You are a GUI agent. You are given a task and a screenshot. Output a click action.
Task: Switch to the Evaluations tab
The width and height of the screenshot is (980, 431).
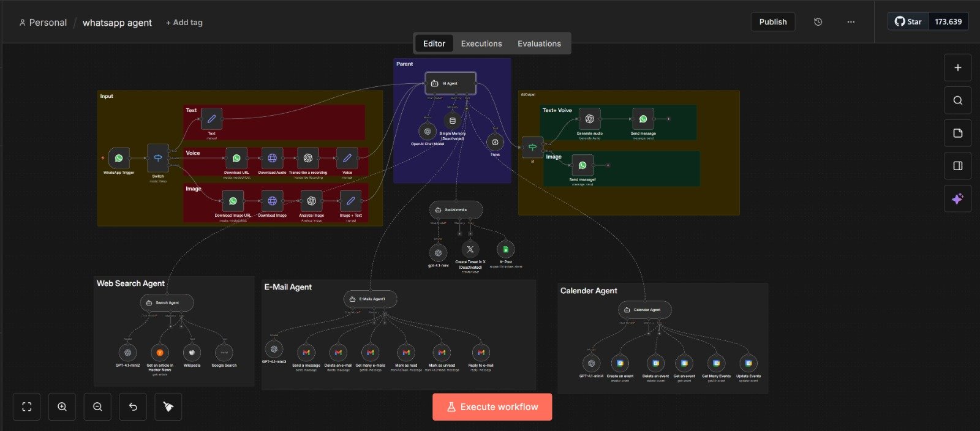pos(539,43)
